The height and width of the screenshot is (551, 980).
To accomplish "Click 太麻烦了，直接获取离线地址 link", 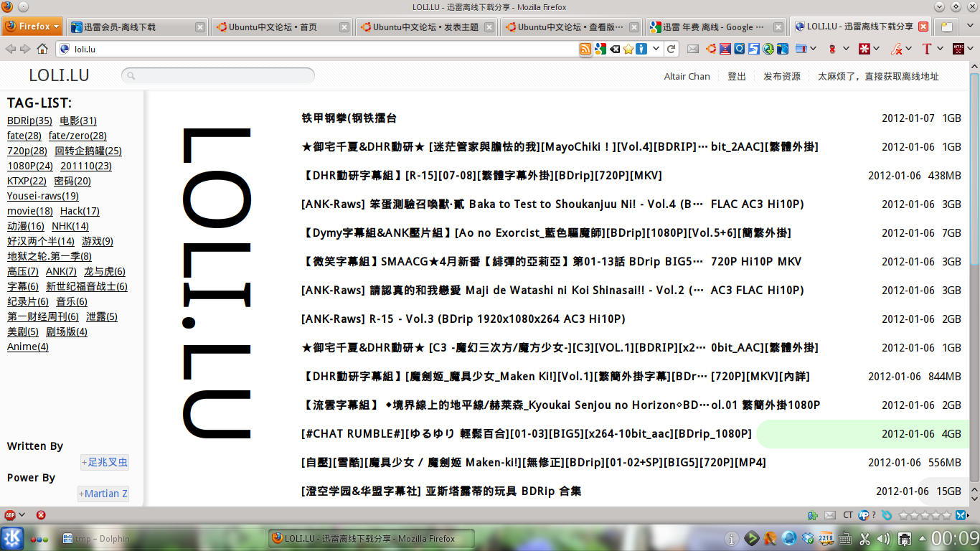I will (x=878, y=76).
